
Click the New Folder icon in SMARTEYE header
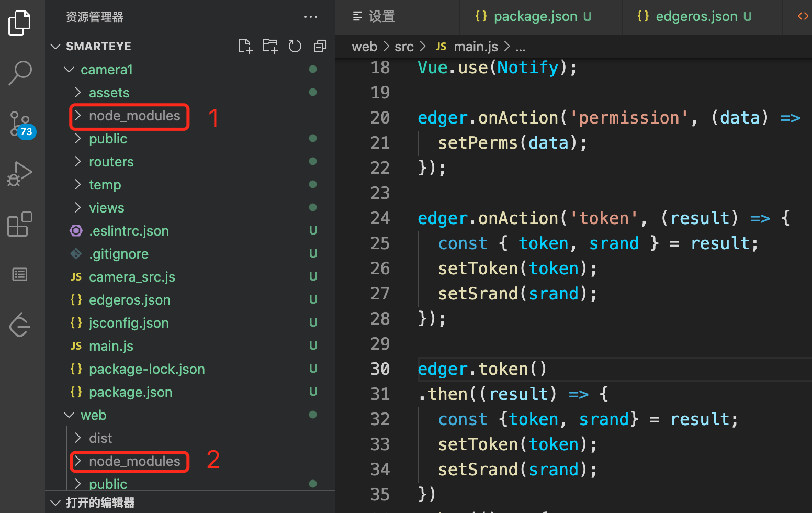270,46
